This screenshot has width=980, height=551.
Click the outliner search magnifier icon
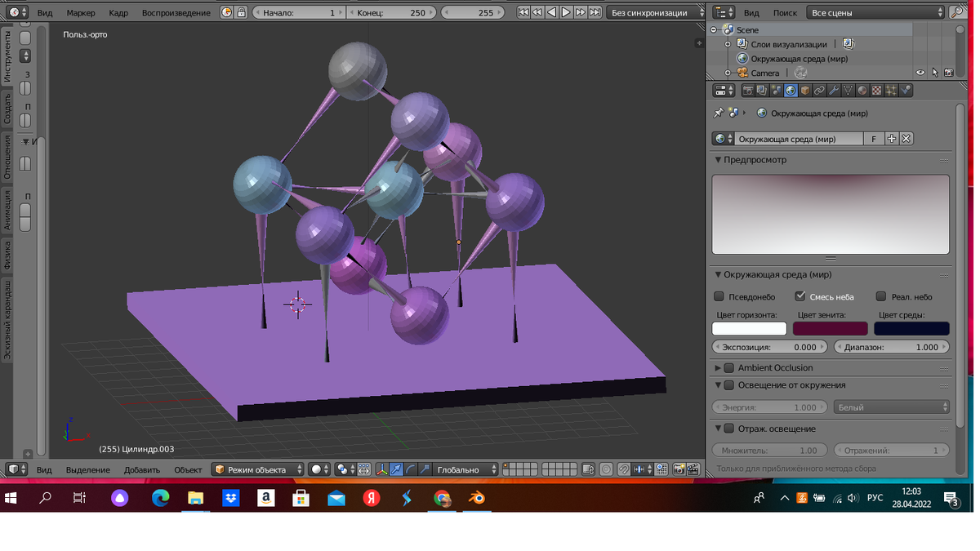(956, 12)
